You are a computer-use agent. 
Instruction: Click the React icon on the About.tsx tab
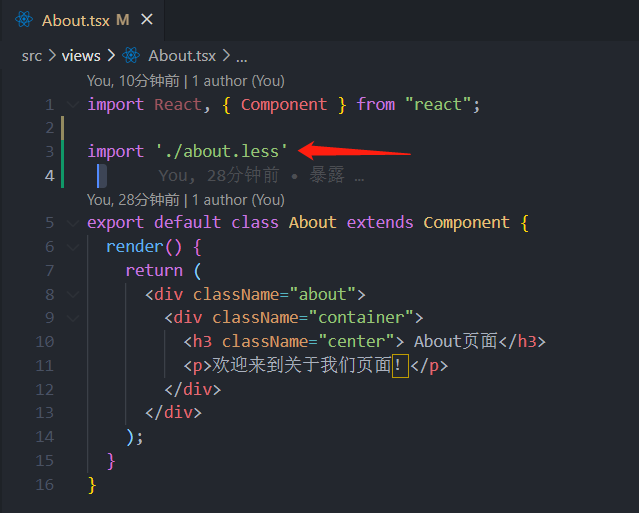(24, 20)
